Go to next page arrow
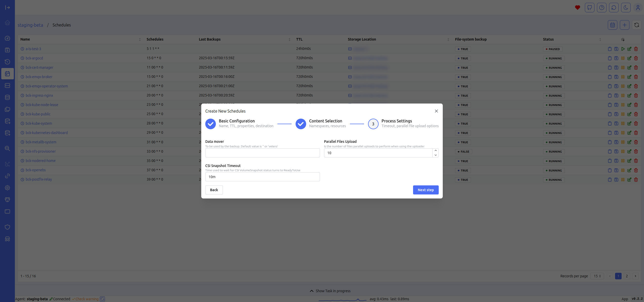The image size is (644, 302). click(635, 276)
